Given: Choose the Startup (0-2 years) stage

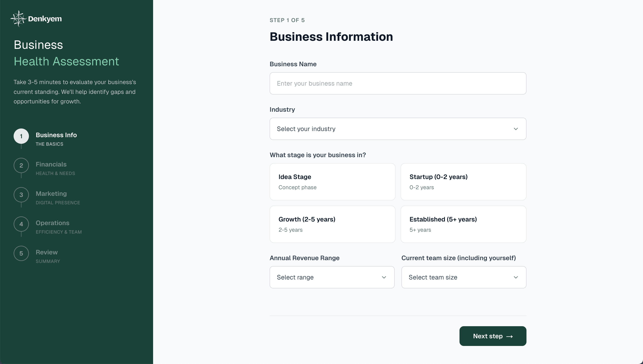Looking at the screenshot, I should click(464, 182).
